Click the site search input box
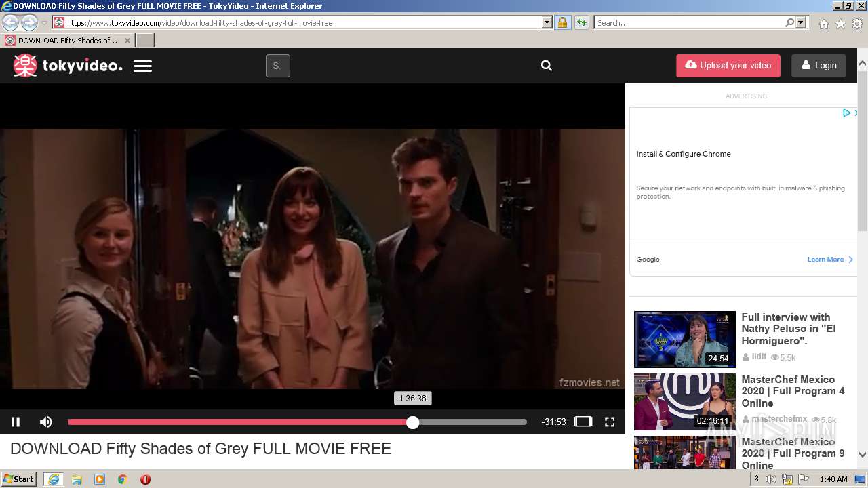Viewport: 868px width, 488px height. coord(278,66)
